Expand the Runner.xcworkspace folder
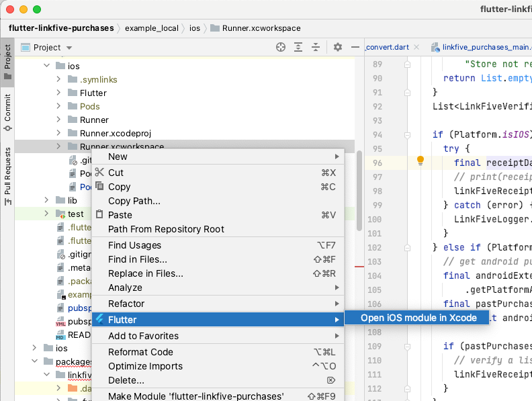The width and height of the screenshot is (532, 401). (58, 146)
